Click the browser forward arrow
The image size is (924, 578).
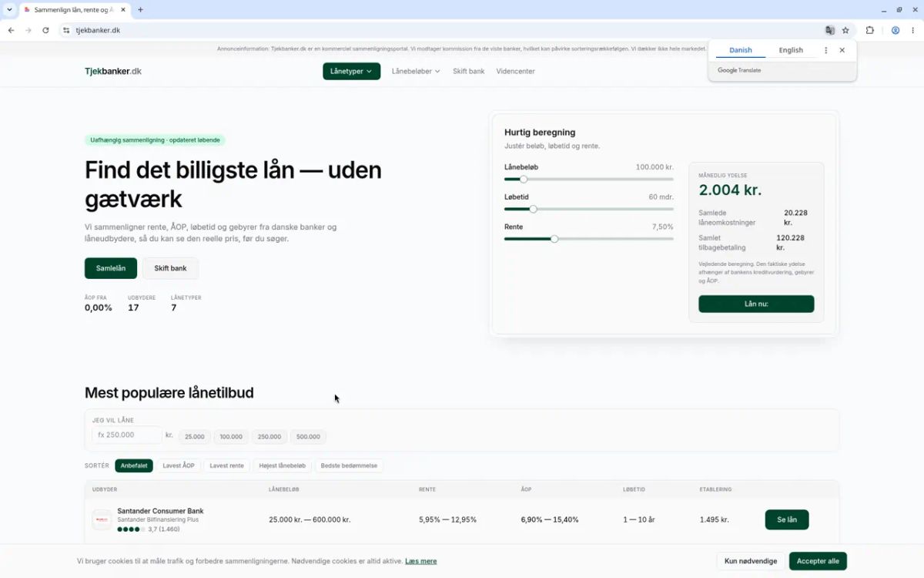point(28,30)
